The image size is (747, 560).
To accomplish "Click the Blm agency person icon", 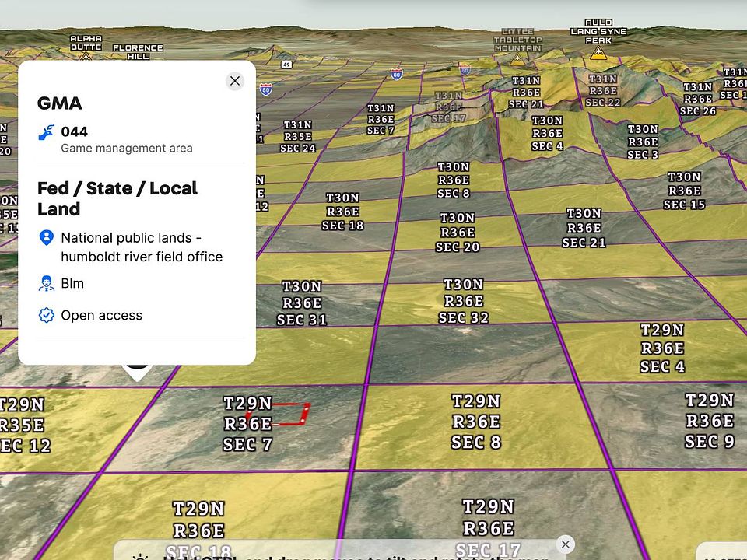I will click(x=47, y=284).
